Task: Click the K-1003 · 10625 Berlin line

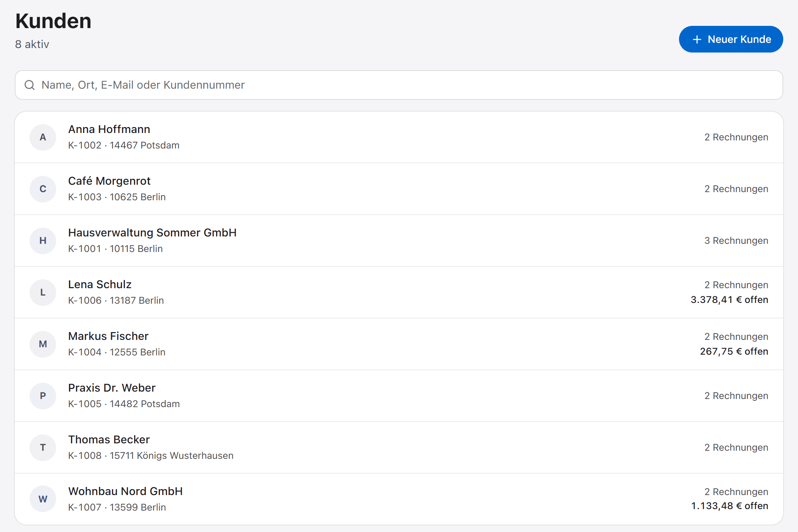Action: coord(117,197)
